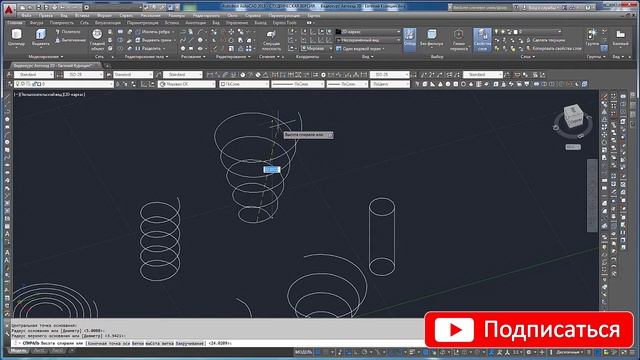Choose Витки option in command line
Screen dimensions: 640x360
click(138, 343)
